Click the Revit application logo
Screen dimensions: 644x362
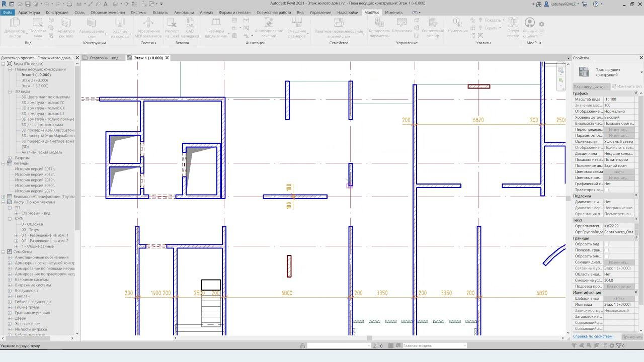tap(5, 4)
